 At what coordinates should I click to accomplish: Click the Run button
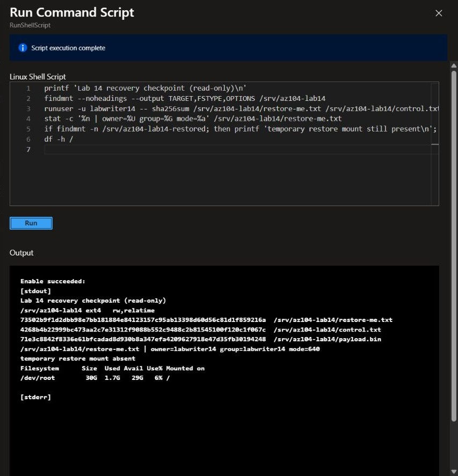(31, 223)
